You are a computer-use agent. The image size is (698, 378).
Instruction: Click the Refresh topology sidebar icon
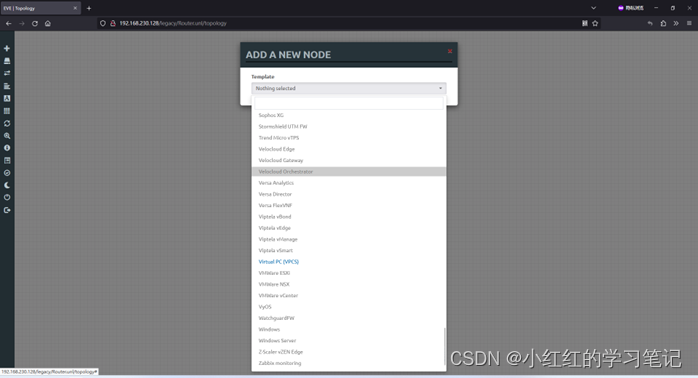(x=7, y=123)
